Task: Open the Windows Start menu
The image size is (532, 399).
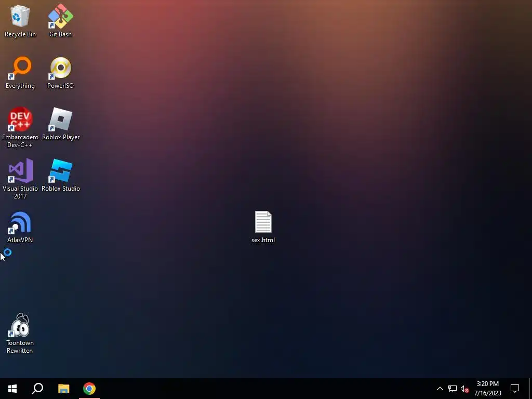Action: point(12,389)
